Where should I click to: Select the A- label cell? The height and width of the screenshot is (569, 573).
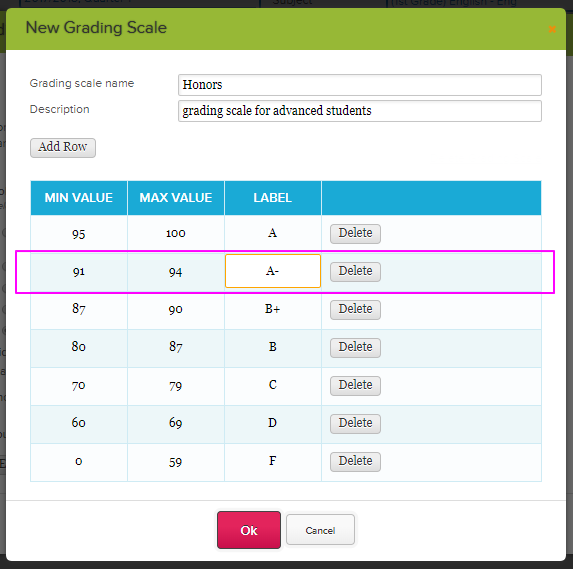[x=273, y=271]
